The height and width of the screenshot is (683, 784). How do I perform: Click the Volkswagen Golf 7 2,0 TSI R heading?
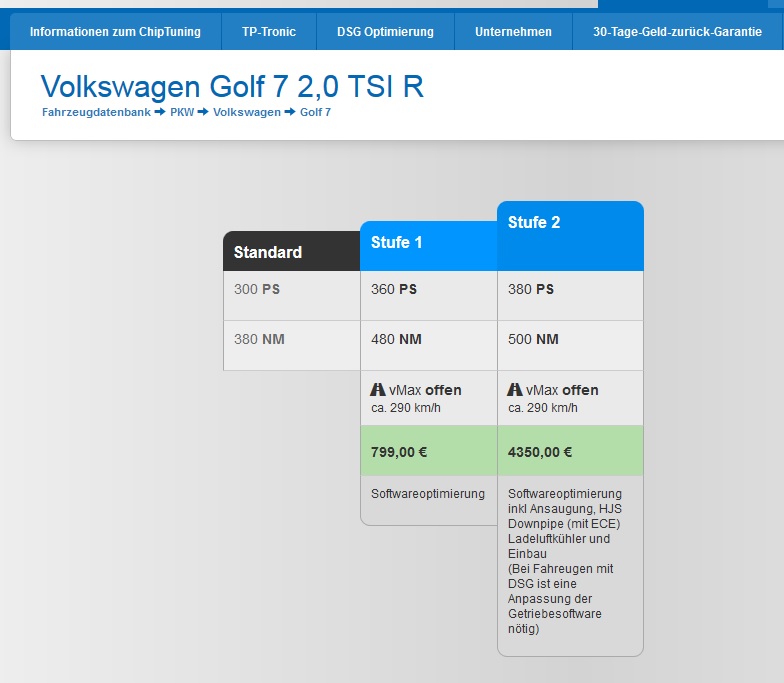(232, 87)
